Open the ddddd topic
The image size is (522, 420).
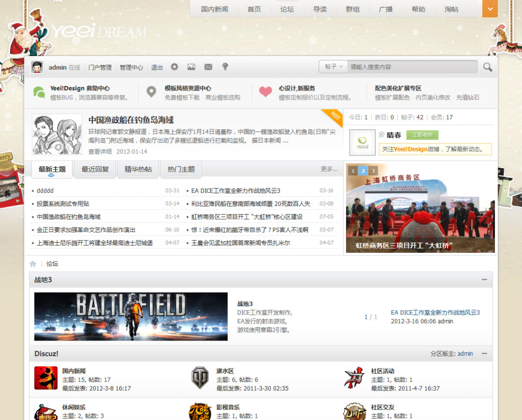click(45, 191)
